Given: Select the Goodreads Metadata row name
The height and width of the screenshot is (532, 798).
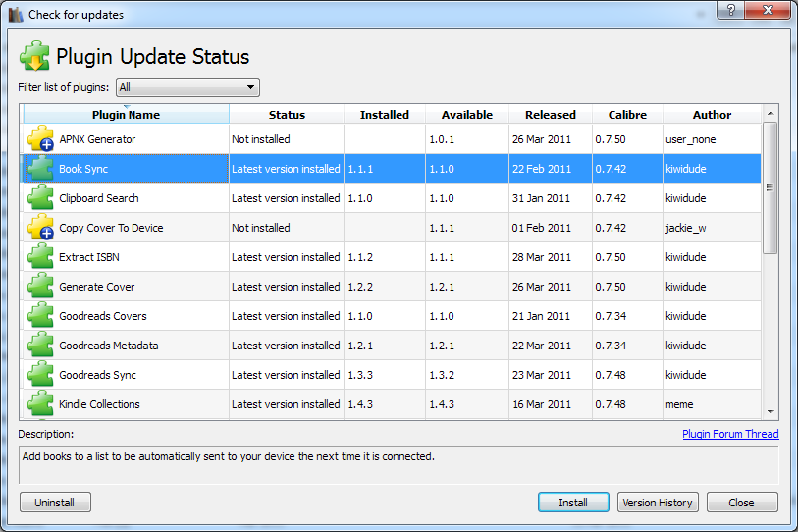Looking at the screenshot, I should pyautogui.click(x=108, y=346).
